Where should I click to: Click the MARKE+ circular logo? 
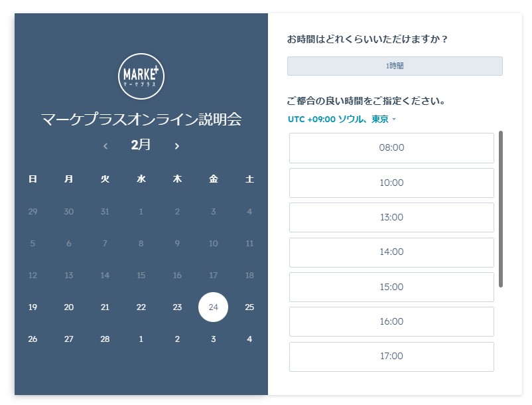point(141,76)
